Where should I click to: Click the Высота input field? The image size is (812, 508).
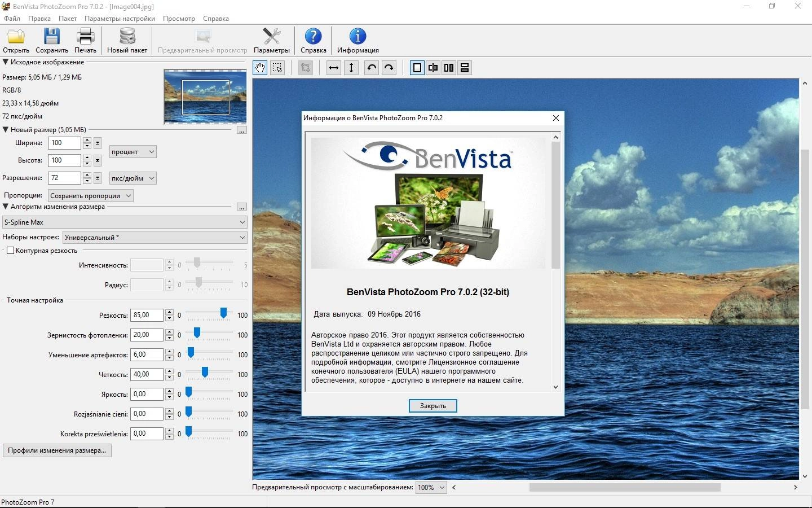(x=64, y=160)
